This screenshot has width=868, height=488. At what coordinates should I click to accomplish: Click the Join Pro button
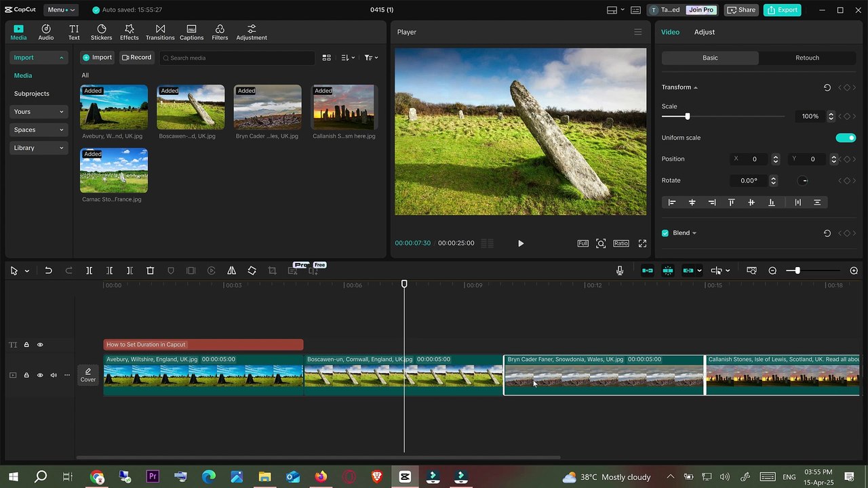[701, 9]
